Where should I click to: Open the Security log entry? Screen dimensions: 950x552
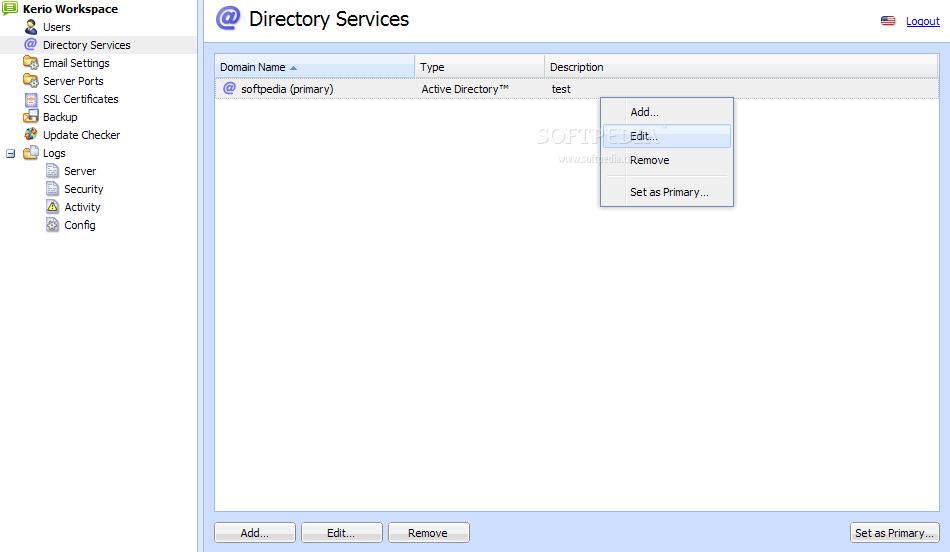84,189
